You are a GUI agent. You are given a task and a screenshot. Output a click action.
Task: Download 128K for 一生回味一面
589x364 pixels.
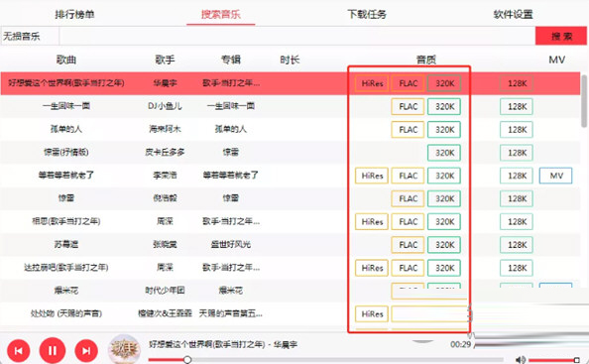click(517, 107)
